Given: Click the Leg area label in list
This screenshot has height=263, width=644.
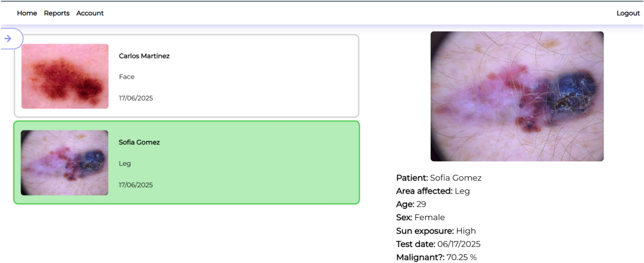Looking at the screenshot, I should coord(125,163).
